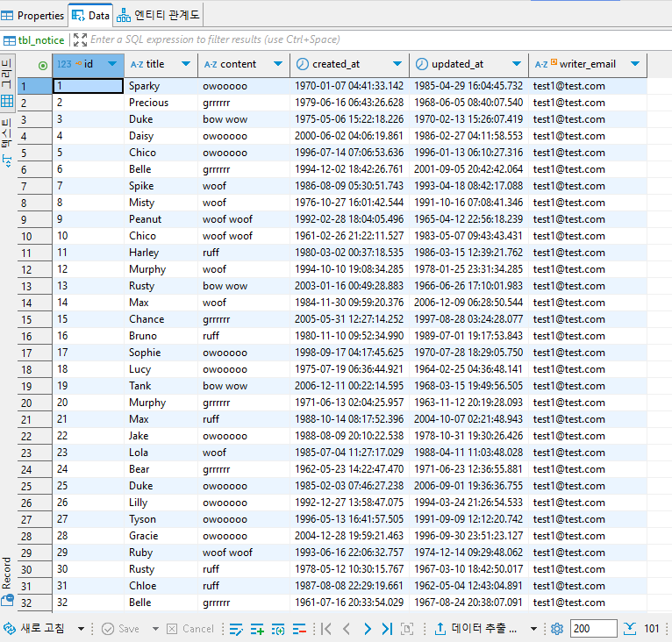Click the id column header

(x=89, y=65)
